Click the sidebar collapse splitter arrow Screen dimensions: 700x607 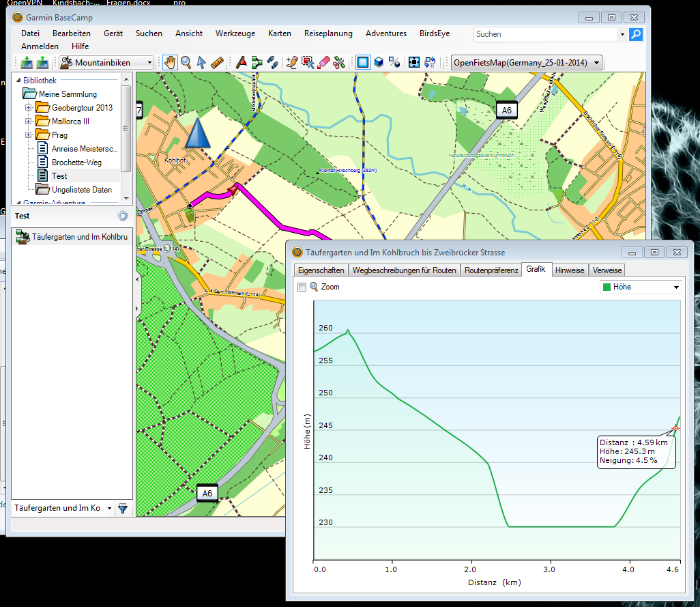(x=137, y=279)
